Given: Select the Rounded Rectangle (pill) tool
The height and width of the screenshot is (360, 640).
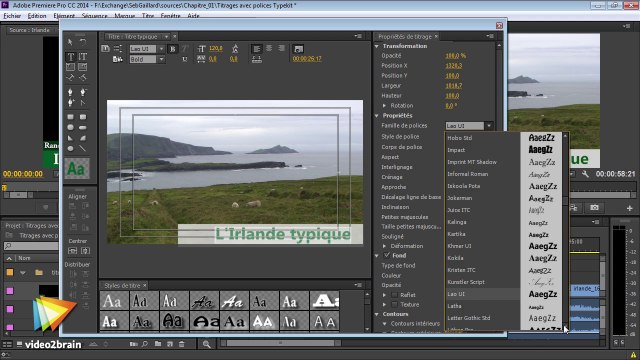Looking at the screenshot, I should pyautogui.click(x=83, y=128).
